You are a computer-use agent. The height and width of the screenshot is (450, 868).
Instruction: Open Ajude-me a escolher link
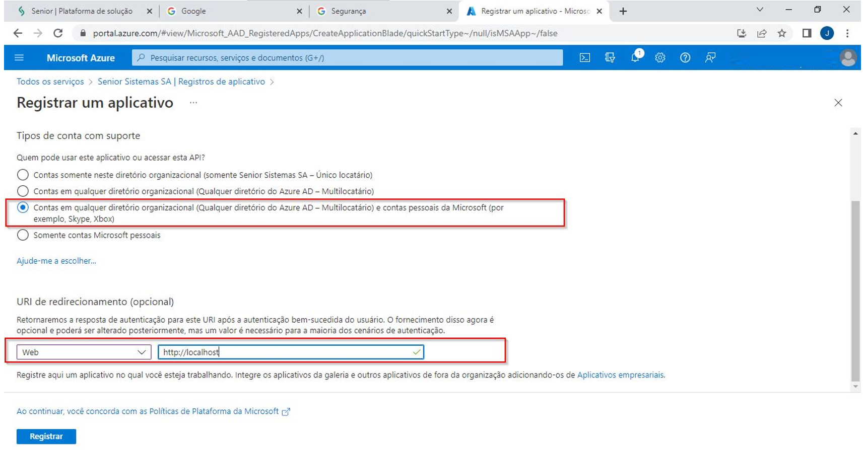click(x=56, y=261)
